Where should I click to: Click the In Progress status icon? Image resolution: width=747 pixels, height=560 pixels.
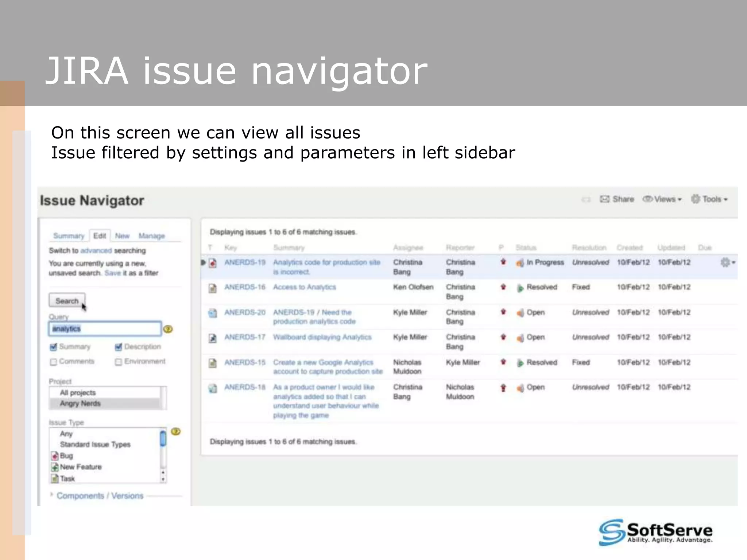[520, 263]
